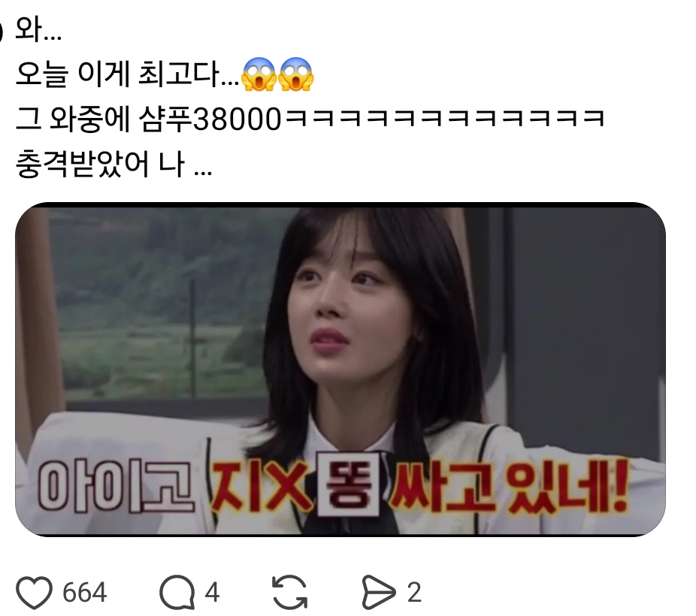The image size is (696, 616).
Task: Open the attached image of the woman
Action: pyautogui.click(x=340, y=369)
